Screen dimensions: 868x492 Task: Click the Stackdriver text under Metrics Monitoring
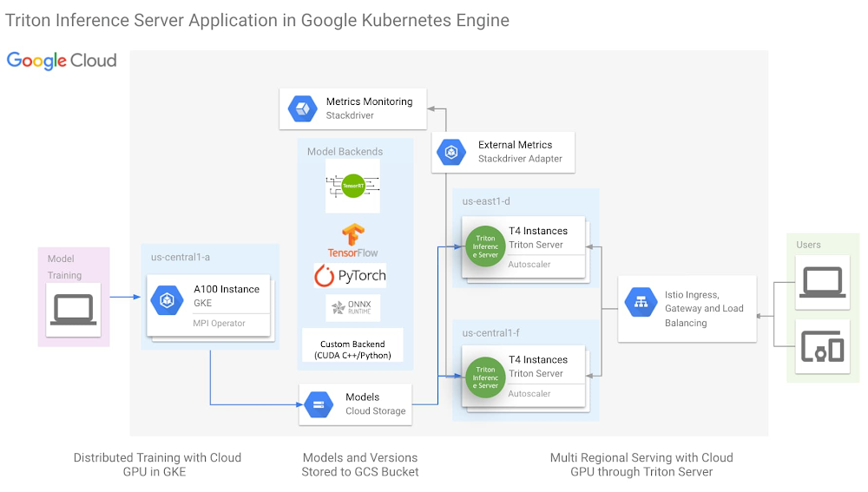[350, 115]
